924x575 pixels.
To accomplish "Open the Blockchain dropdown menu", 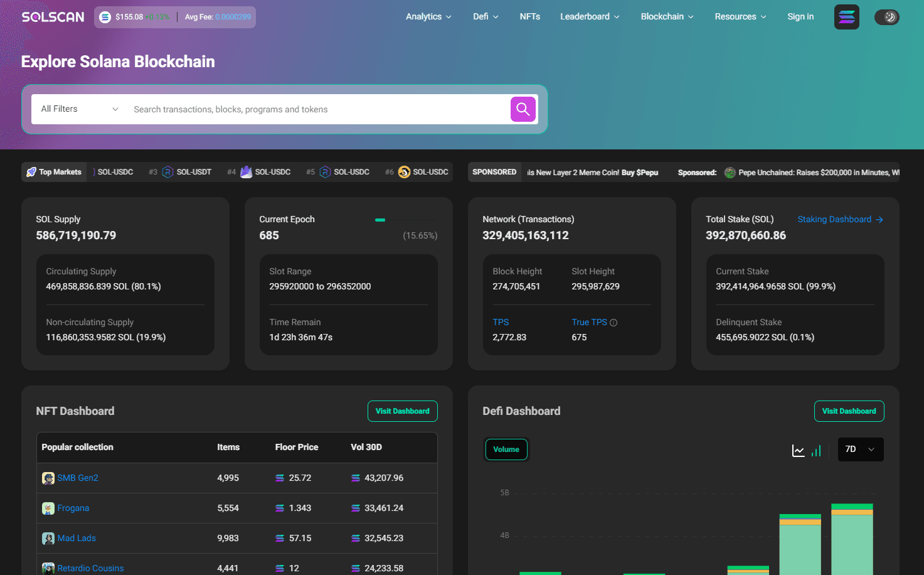I will click(x=667, y=17).
